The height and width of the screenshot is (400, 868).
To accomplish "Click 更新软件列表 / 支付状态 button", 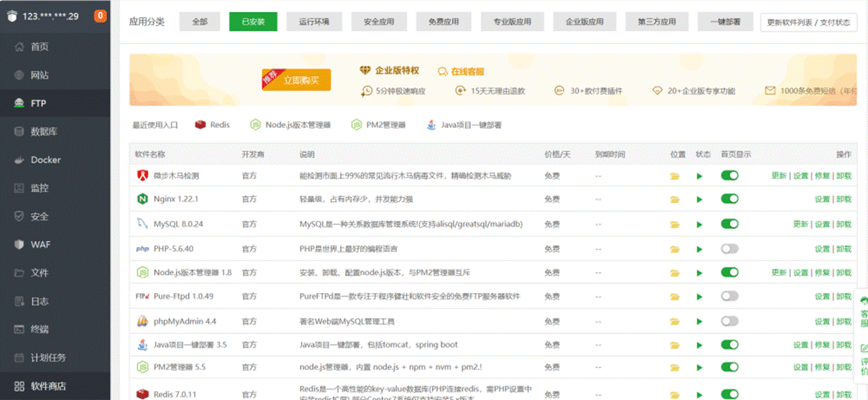I will point(809,22).
